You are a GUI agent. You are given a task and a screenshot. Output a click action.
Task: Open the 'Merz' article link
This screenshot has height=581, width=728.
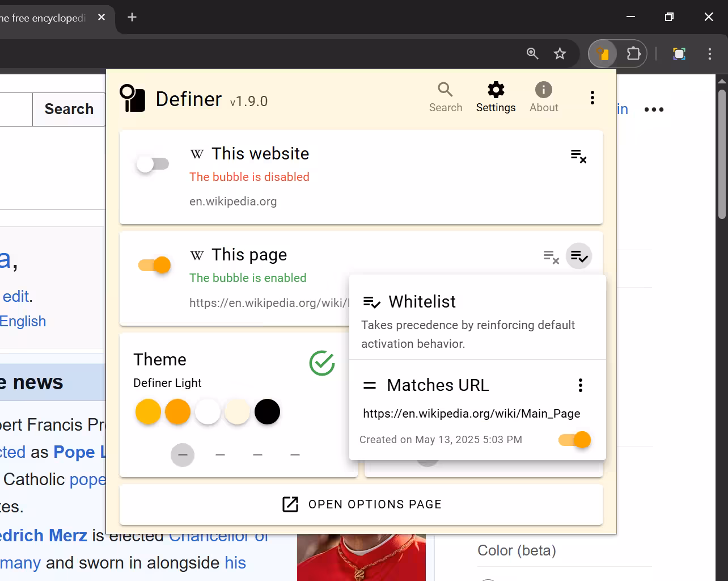pyautogui.click(x=44, y=535)
